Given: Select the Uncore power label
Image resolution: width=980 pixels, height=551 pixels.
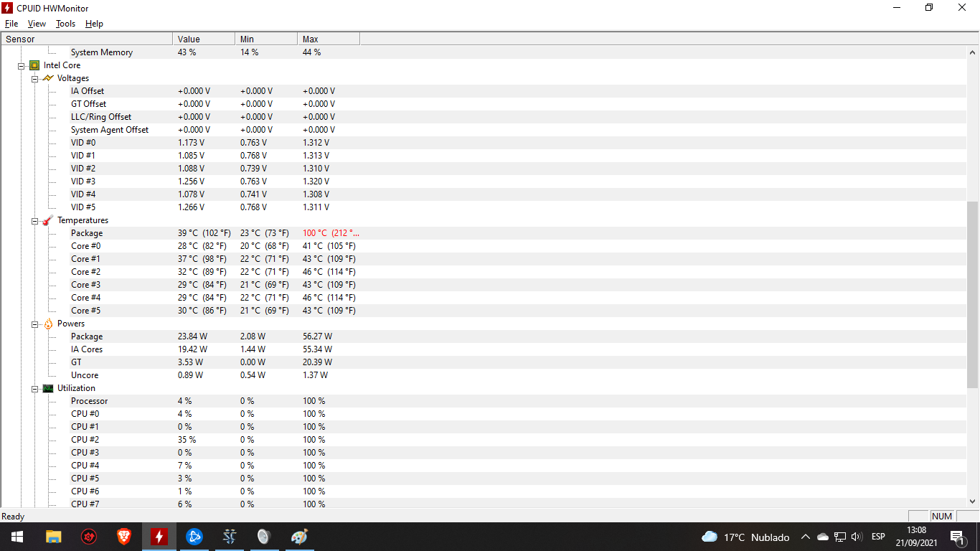Looking at the screenshot, I should [85, 375].
